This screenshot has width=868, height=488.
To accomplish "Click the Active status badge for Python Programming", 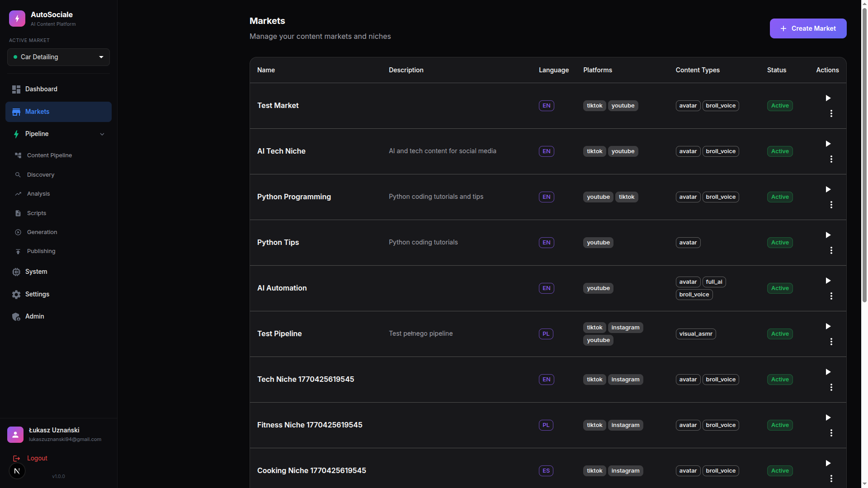I will click(x=779, y=197).
